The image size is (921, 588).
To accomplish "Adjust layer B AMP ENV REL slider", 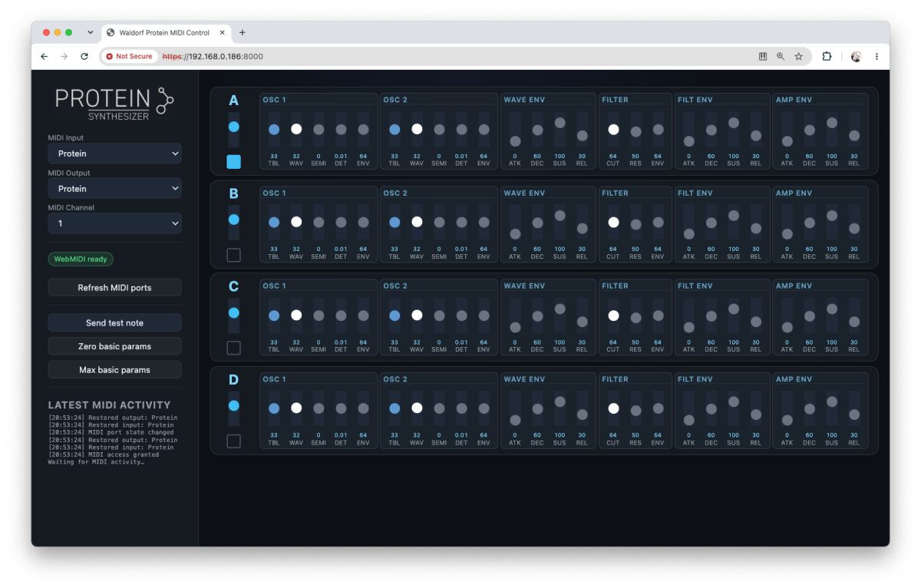I will tap(854, 223).
